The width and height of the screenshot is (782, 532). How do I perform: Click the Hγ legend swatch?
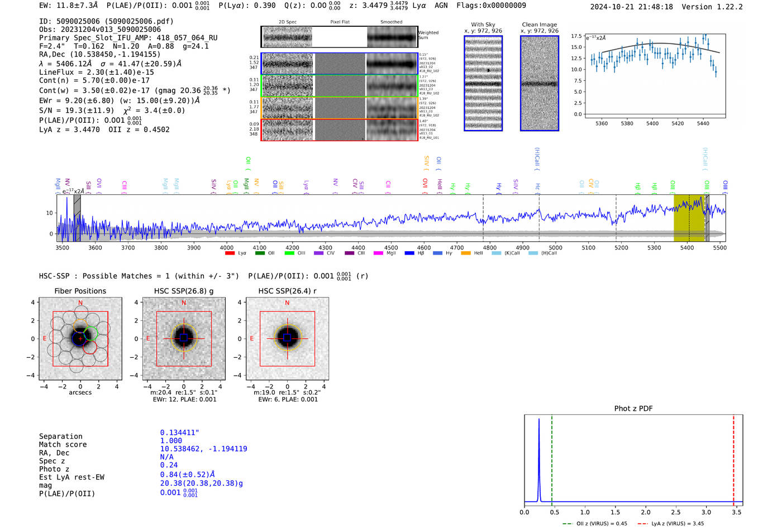click(437, 253)
